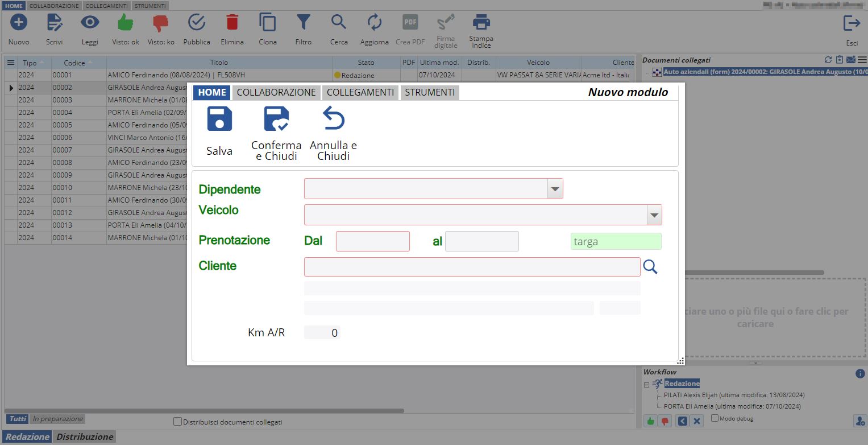Click the Dal date input field
868x445 pixels.
pos(372,241)
